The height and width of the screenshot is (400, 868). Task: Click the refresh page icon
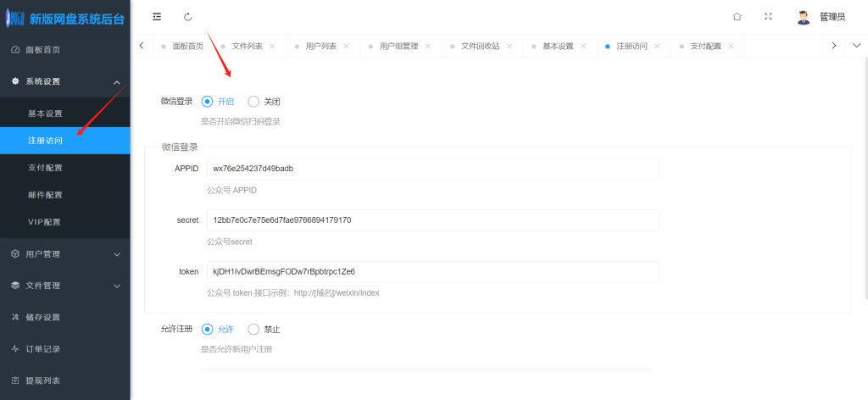point(187,17)
